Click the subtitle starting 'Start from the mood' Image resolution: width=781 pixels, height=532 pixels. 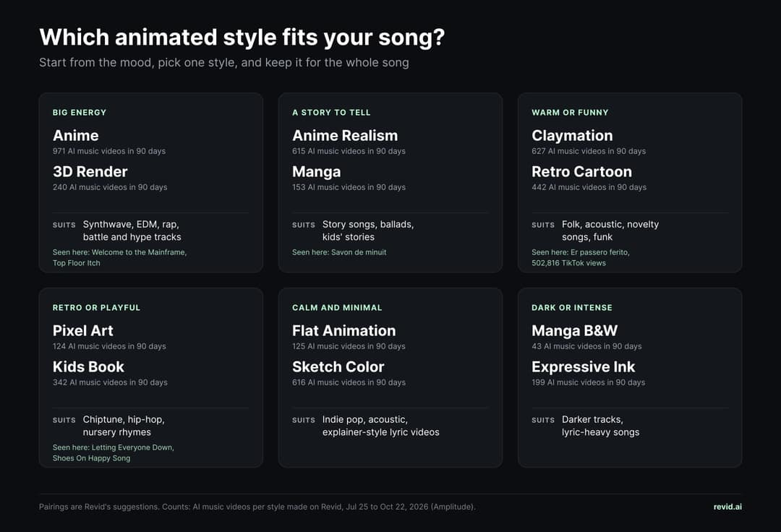click(224, 63)
